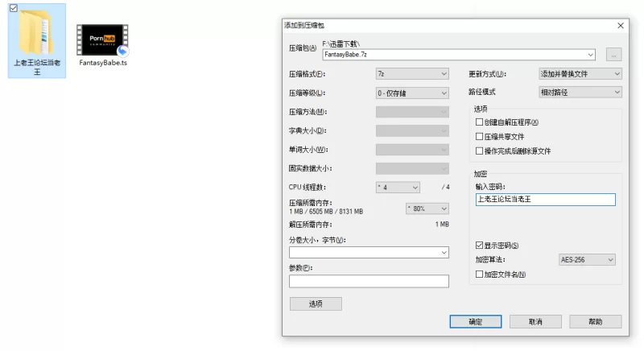
Task: Expand the 压缩等级 dropdown (0 - 仅存储)
Action: (x=411, y=93)
